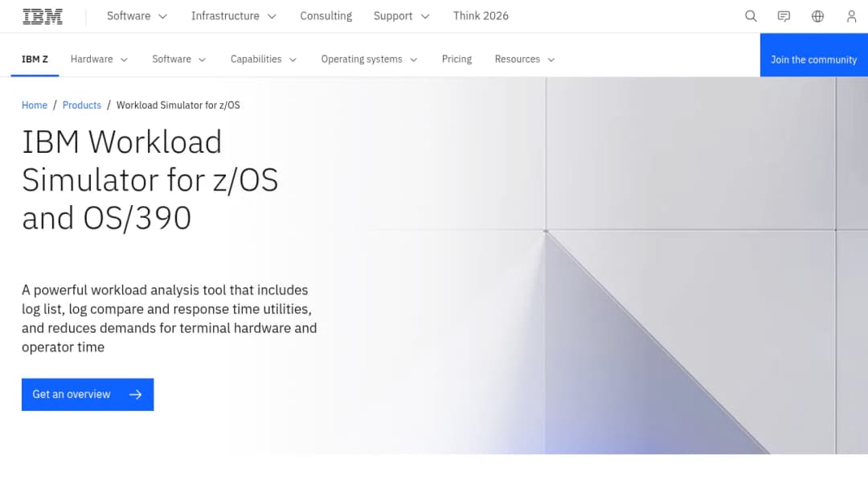
Task: Click the Join the community button
Action: point(813,55)
